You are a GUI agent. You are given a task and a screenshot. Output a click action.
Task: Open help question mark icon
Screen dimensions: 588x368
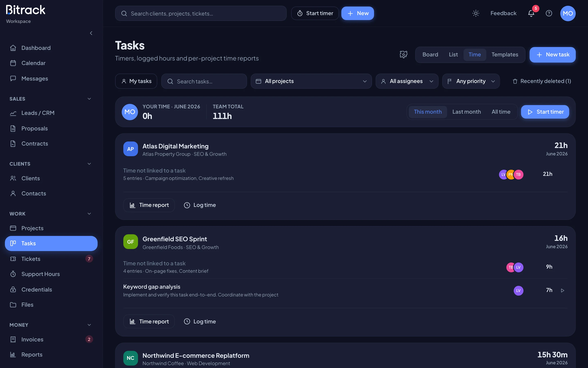coord(549,13)
